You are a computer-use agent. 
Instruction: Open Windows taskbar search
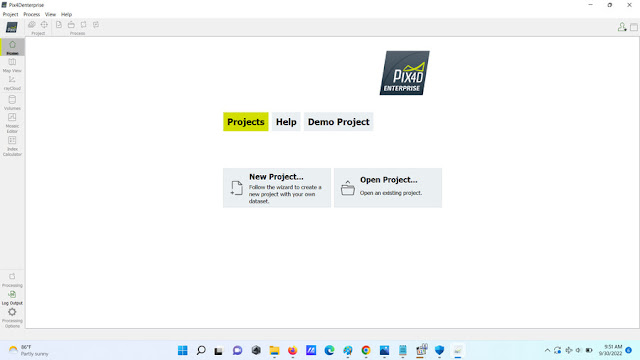pyautogui.click(x=201, y=350)
